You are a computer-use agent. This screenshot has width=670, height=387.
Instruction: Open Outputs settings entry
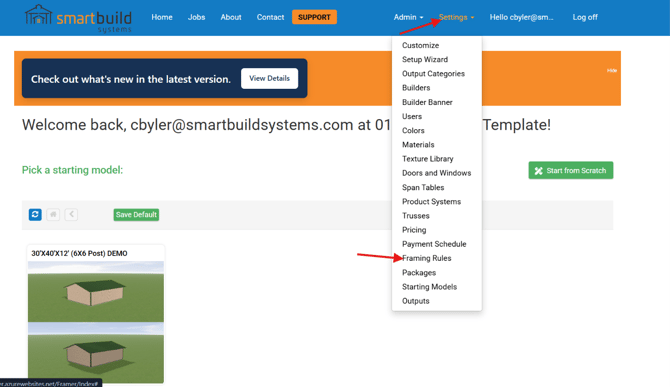(x=416, y=301)
